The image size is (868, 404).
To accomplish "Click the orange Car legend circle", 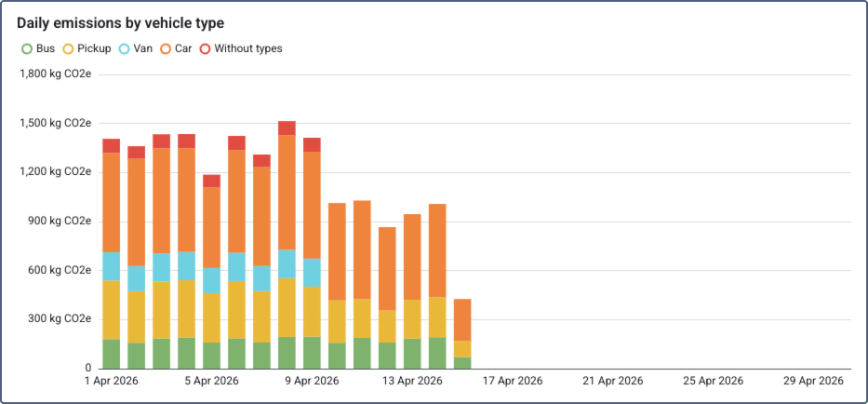I will (167, 48).
